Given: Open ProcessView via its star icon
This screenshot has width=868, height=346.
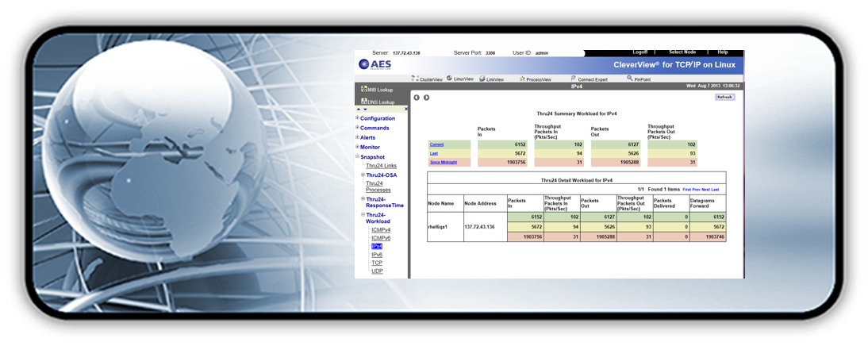Looking at the screenshot, I should pos(522,79).
